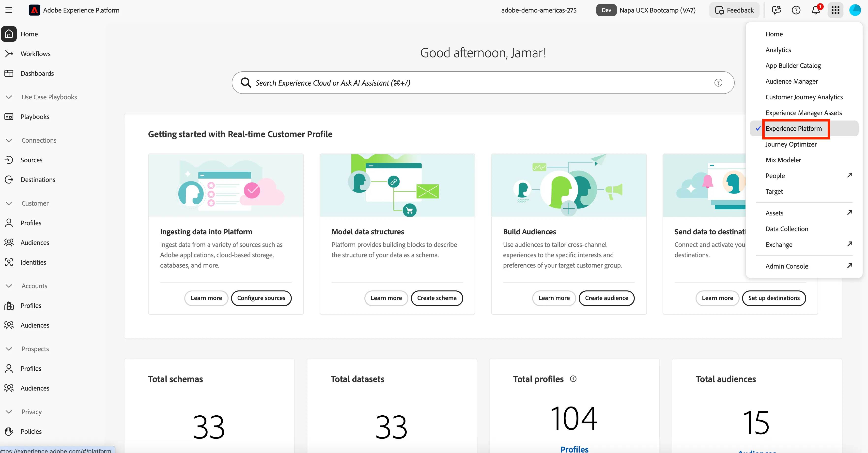This screenshot has width=868, height=453.
Task: Collapse the Accounts section
Action: pos(9,286)
